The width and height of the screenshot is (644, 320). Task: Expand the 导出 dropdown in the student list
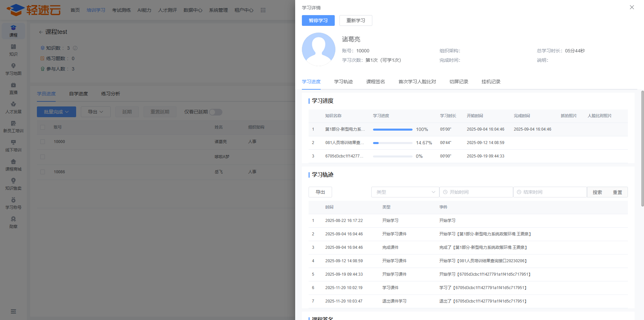click(x=95, y=112)
